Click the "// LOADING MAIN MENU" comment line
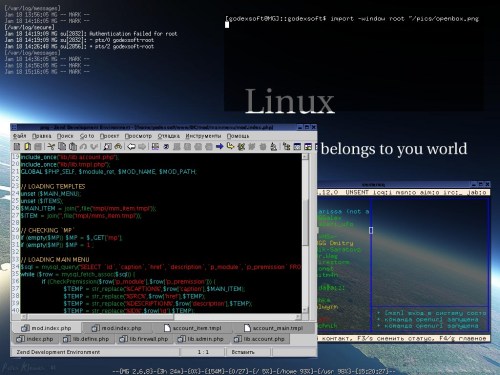This screenshot has height=375, width=500. 55,260
